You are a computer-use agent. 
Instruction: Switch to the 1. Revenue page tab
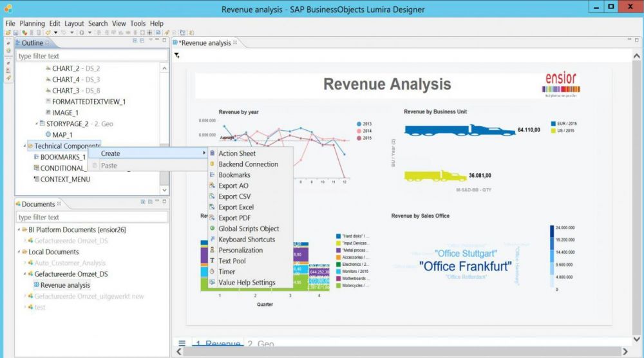tap(218, 343)
